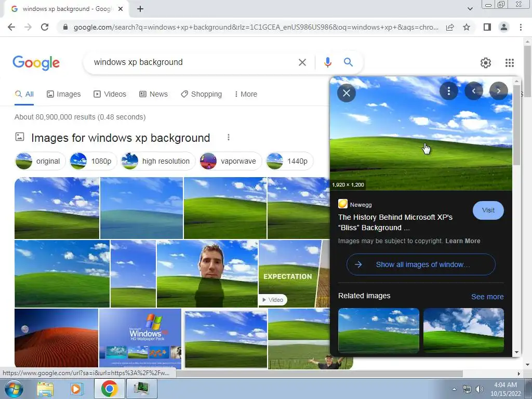Submit search with magnifier icon
Viewport: 532px width, 399px height.
click(348, 62)
